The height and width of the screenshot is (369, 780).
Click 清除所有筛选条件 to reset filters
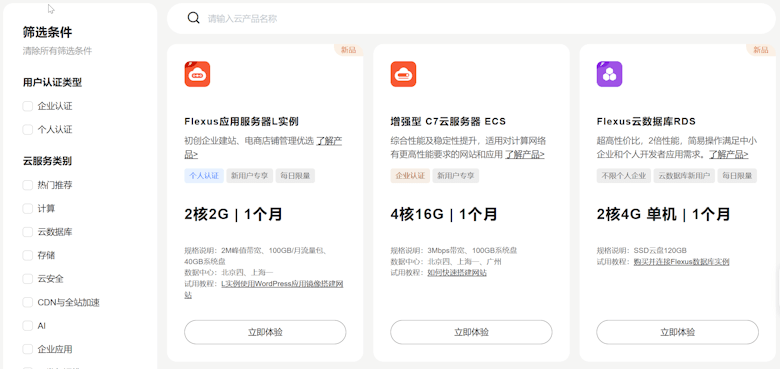[57, 51]
